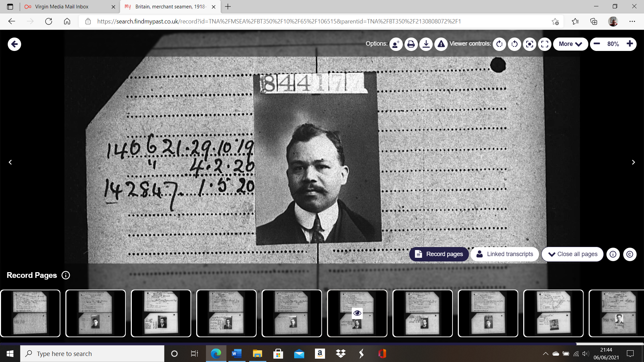Go to next record image

[633, 162]
